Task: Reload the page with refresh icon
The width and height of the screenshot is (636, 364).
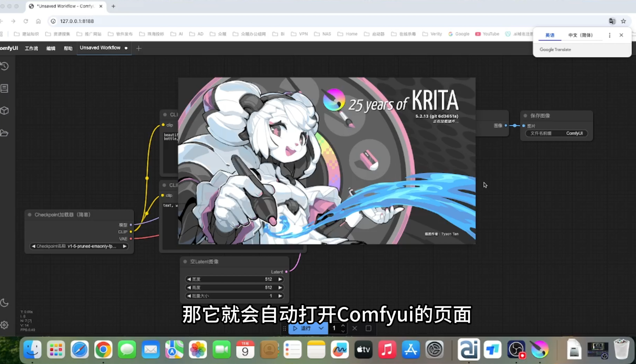Action: (26, 21)
